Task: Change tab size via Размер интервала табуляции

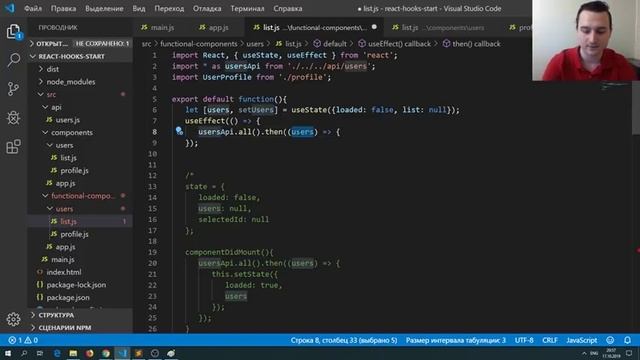Action: [x=456, y=340]
